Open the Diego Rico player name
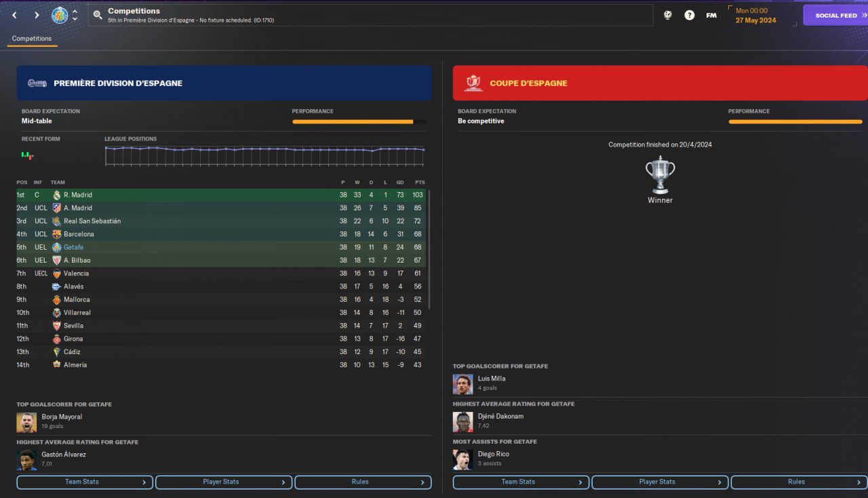868x498 pixels. pos(493,455)
